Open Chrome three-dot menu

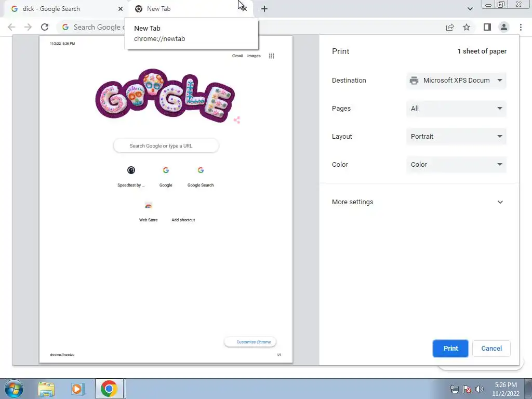click(x=521, y=27)
